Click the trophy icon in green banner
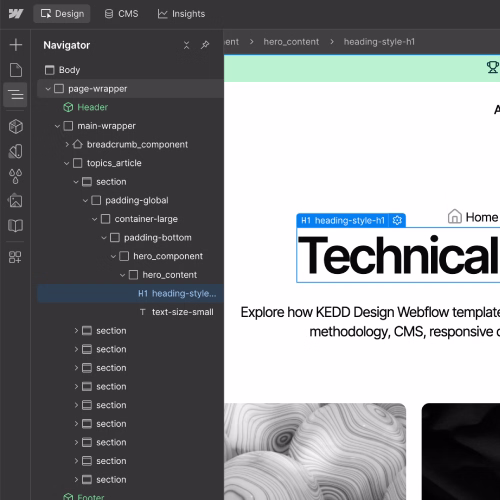This screenshot has height=500, width=500. coord(493,67)
